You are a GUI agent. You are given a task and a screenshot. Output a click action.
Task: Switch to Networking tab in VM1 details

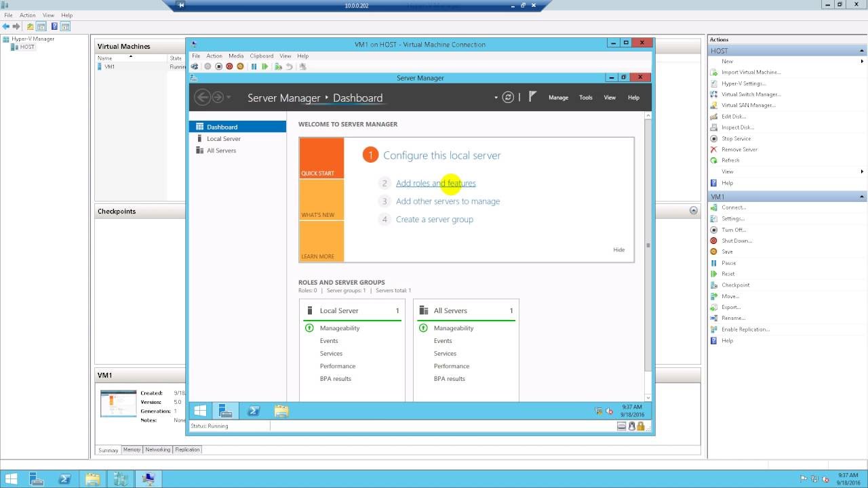pyautogui.click(x=158, y=449)
